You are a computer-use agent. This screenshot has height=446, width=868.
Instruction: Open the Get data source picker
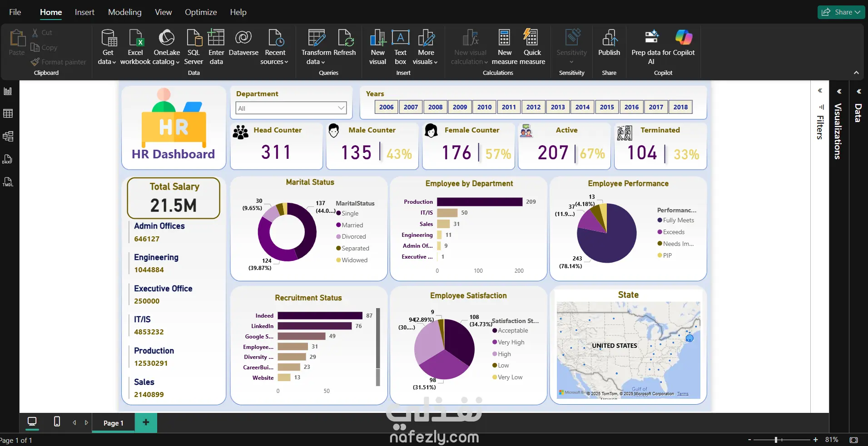click(x=107, y=47)
